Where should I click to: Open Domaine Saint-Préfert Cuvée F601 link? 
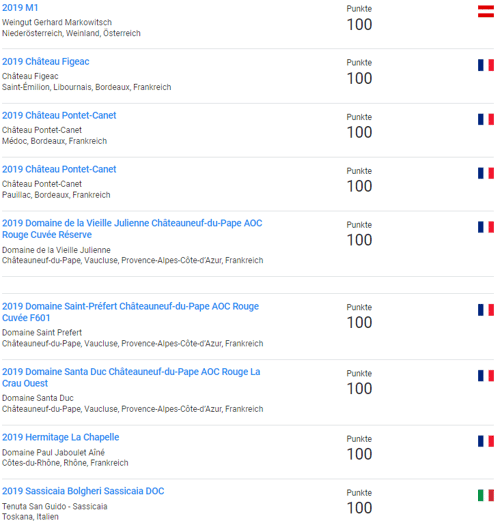(x=130, y=312)
